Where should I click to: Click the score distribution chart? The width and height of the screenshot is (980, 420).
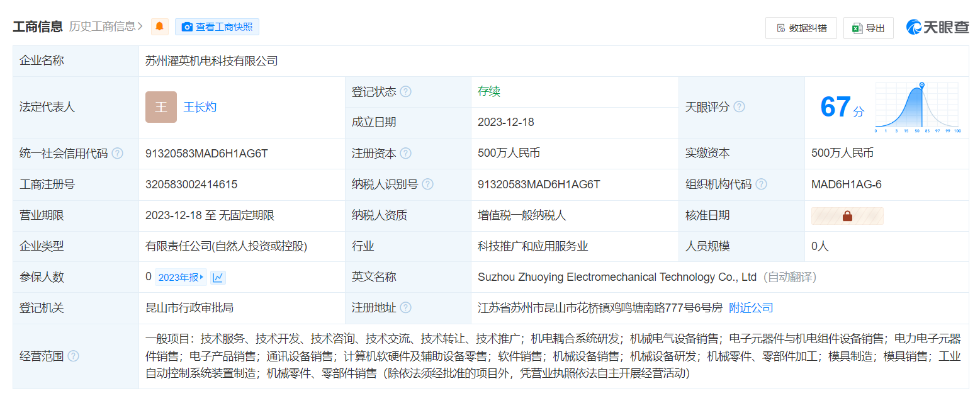coord(918,108)
